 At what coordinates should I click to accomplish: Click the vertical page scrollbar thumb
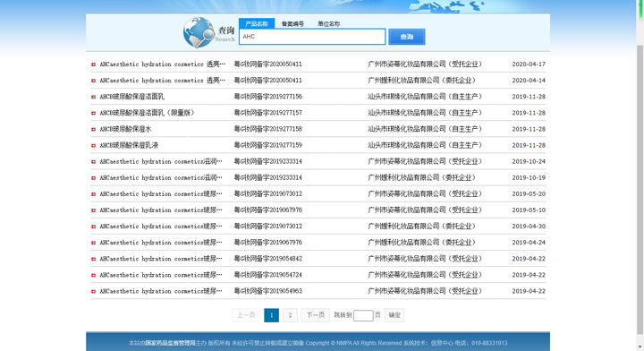pyautogui.click(x=640, y=189)
